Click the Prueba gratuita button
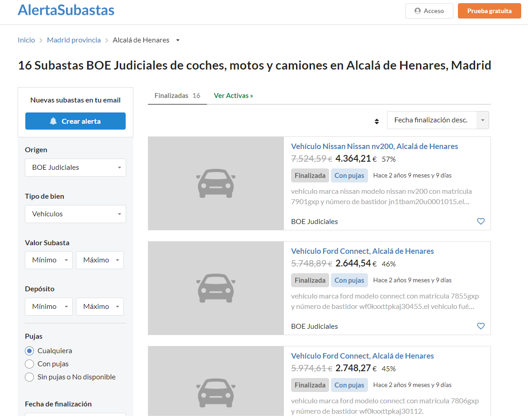528x420 pixels. [489, 11]
